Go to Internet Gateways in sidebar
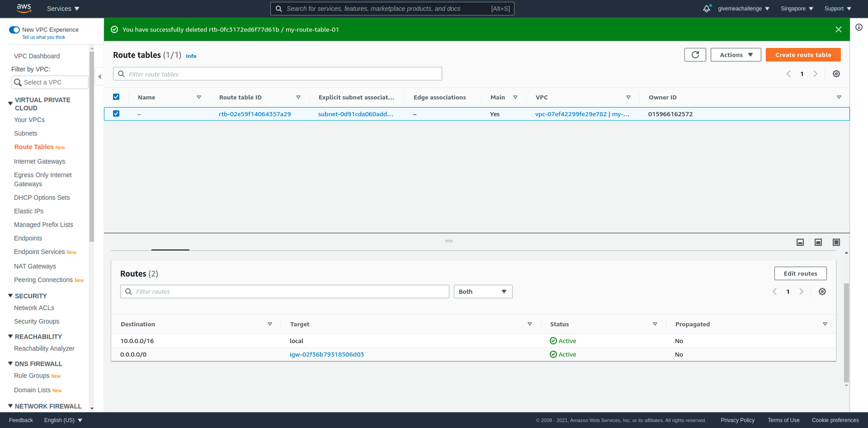Viewport: 868px width, 428px height. [x=39, y=161]
